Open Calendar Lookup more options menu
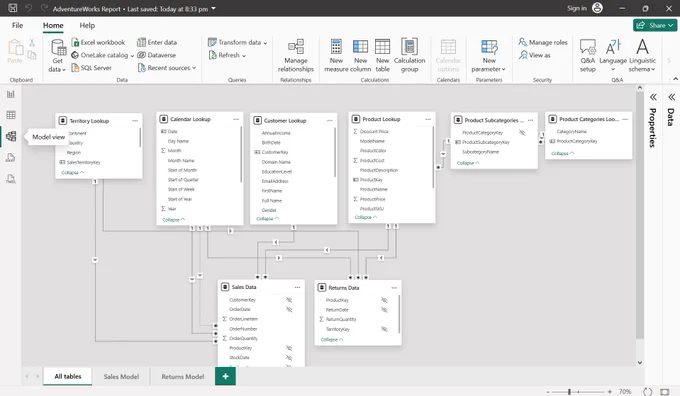 236,119
